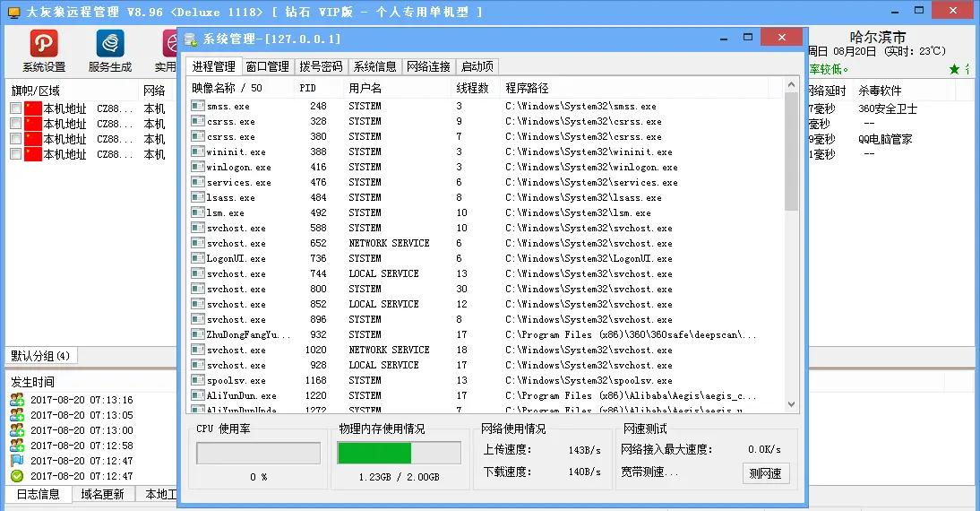Click log icon for 07:13:05 entry
980x511 pixels.
coord(17,415)
